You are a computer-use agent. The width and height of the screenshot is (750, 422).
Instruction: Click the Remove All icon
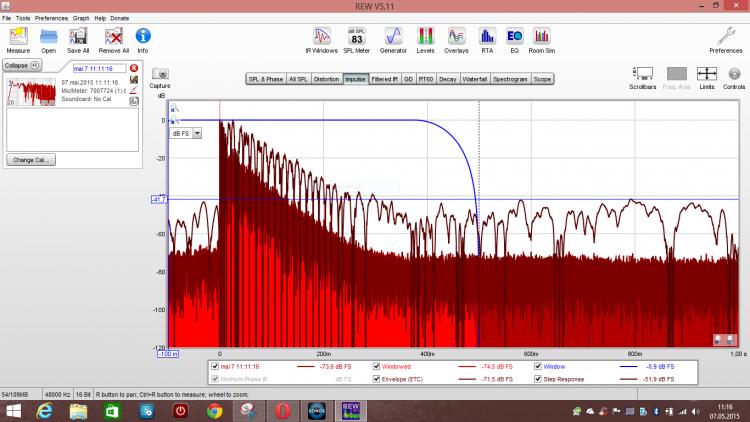click(x=113, y=36)
